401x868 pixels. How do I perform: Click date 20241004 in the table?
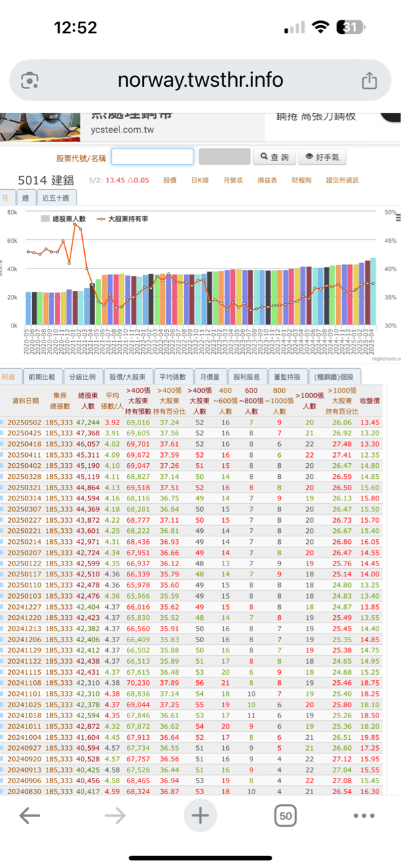pos(24,737)
